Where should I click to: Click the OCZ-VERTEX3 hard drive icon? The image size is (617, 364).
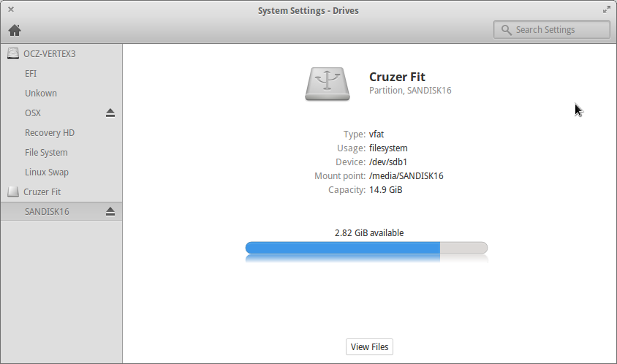13,54
